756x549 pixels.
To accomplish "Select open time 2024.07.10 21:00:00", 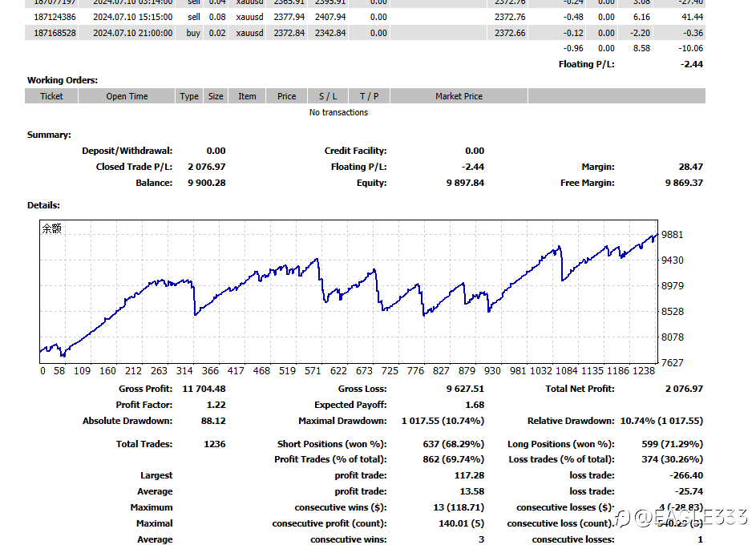I will tap(132, 33).
